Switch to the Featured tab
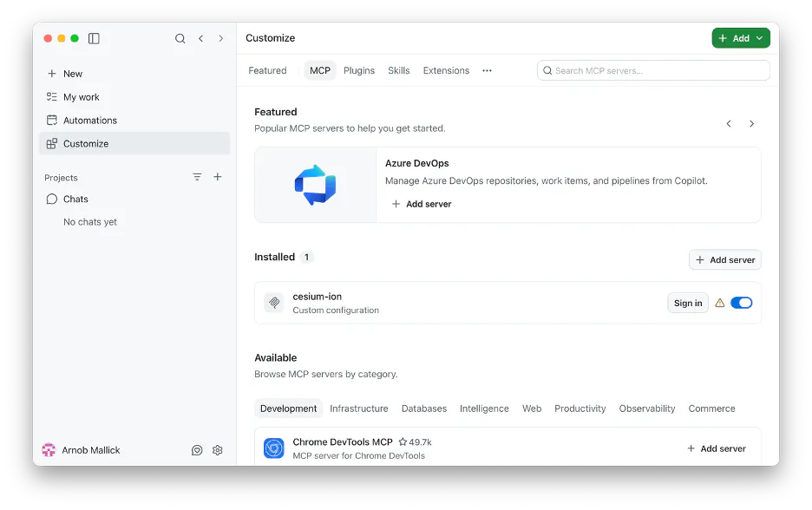 point(267,70)
